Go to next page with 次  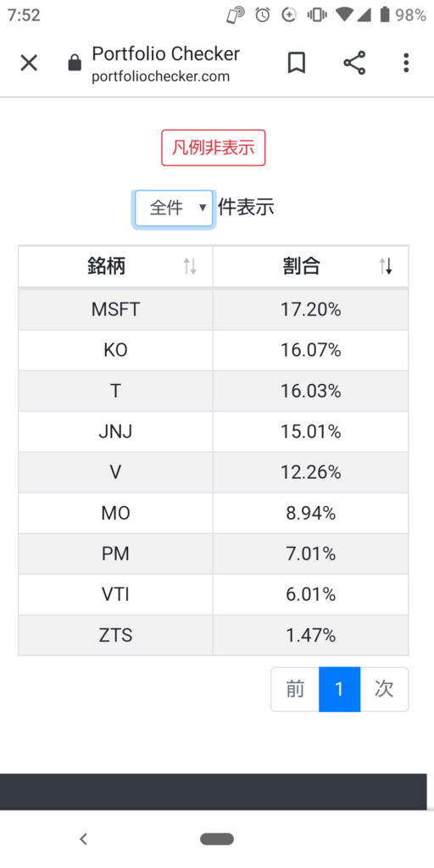point(384,689)
